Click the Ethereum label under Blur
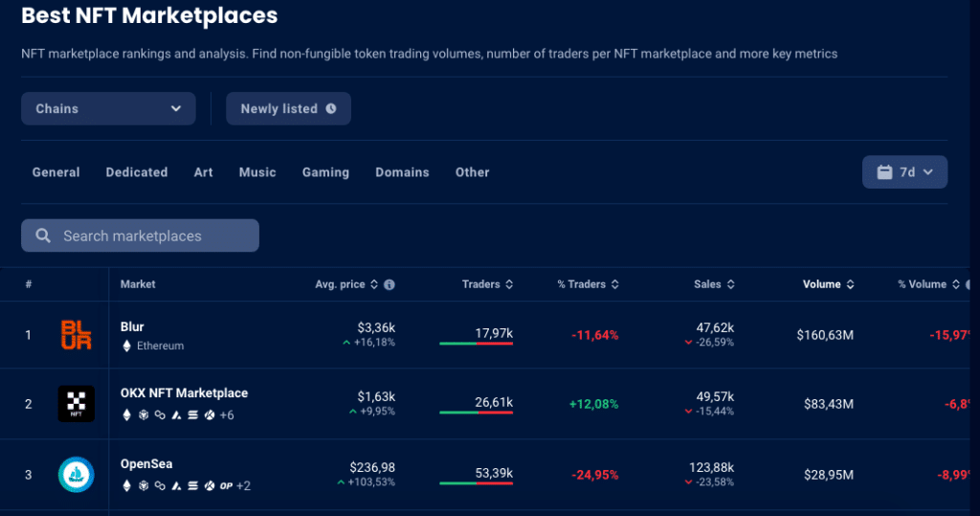 point(161,346)
